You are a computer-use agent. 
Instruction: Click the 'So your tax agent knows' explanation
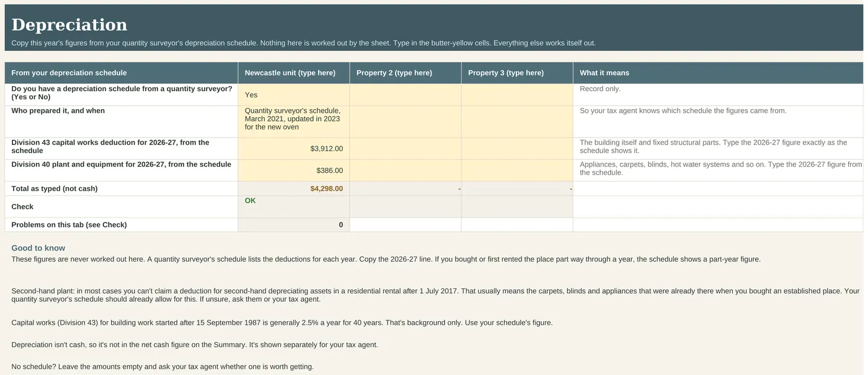coord(718,121)
